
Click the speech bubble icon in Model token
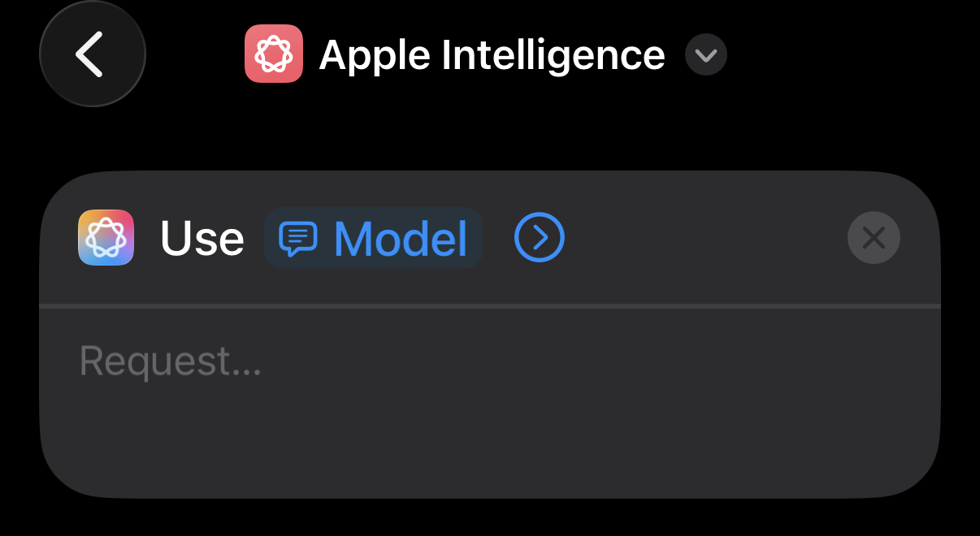tap(298, 238)
